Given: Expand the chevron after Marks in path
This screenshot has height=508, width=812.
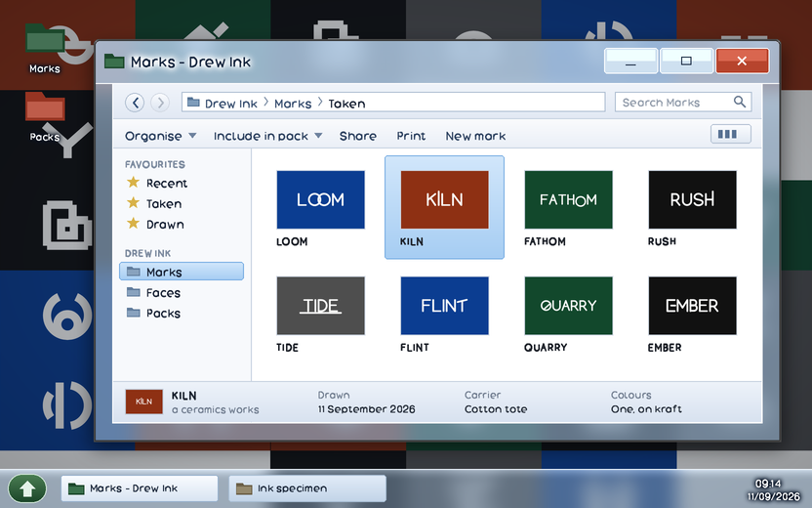Looking at the screenshot, I should pyautogui.click(x=320, y=103).
